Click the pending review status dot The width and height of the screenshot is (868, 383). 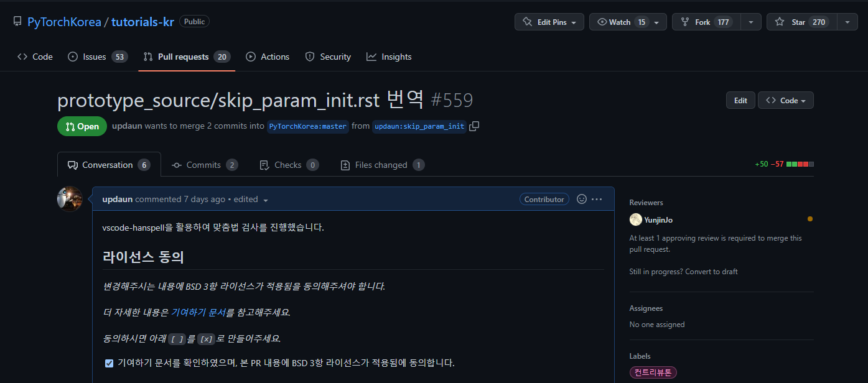click(810, 219)
